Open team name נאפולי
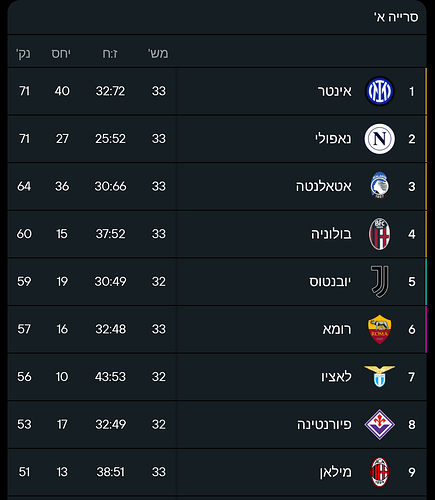435x500 pixels. point(333,139)
